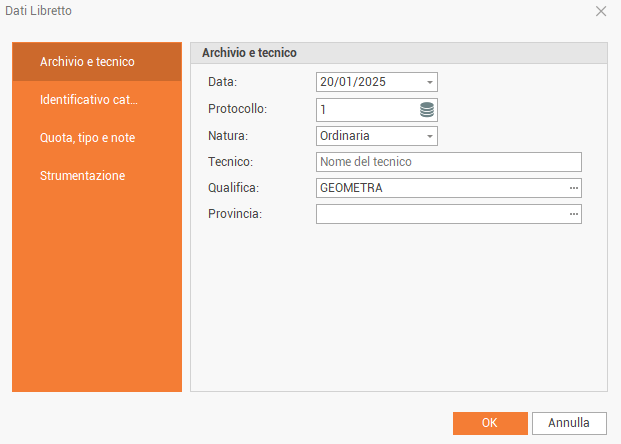Open Qualifica list via ellipsis button
This screenshot has height=444, width=621.
(x=574, y=188)
